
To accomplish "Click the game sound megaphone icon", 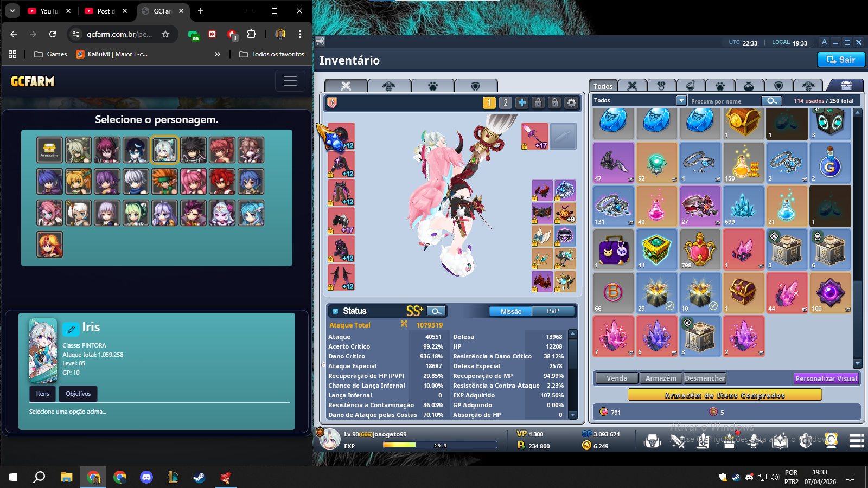I will 321,41.
